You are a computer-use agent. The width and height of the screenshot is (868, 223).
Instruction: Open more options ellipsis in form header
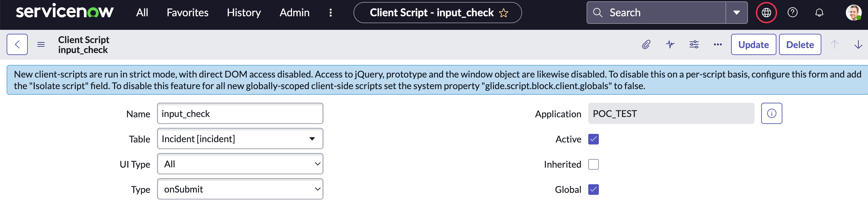[717, 44]
